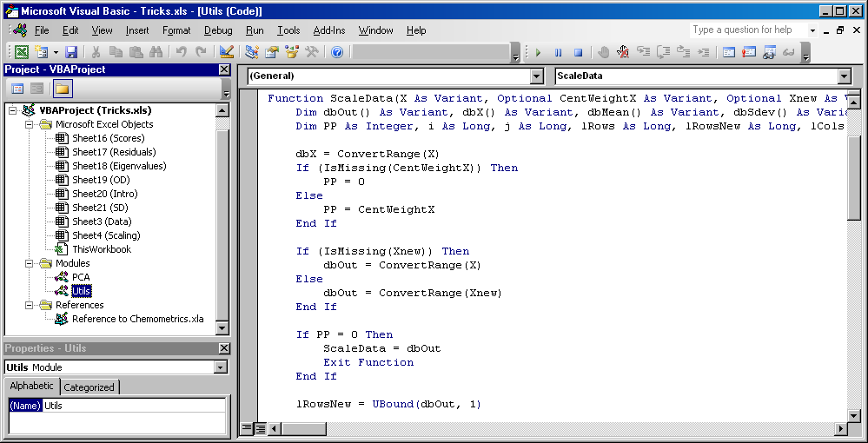Open the Utils Module properties dropdown

point(221,367)
